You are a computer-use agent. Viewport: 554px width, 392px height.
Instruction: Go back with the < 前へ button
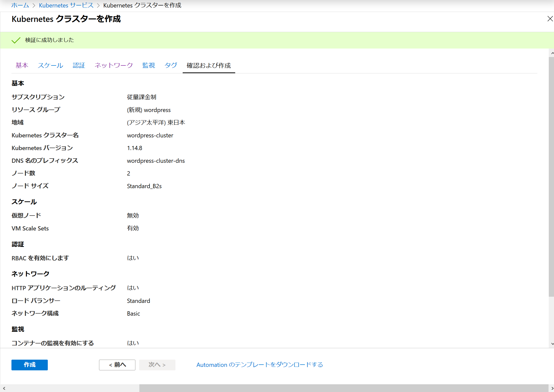pyautogui.click(x=117, y=365)
